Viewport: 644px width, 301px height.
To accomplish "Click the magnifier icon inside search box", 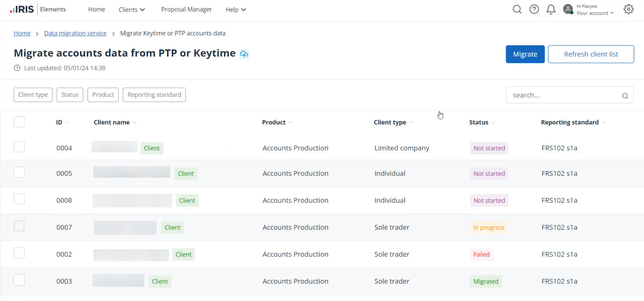I will 625,96.
